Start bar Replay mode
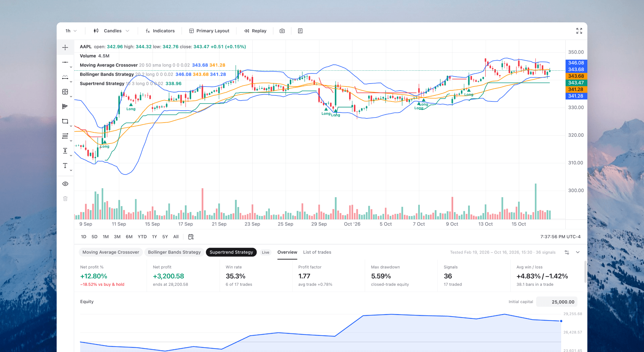This screenshot has height=352, width=644. click(x=255, y=31)
